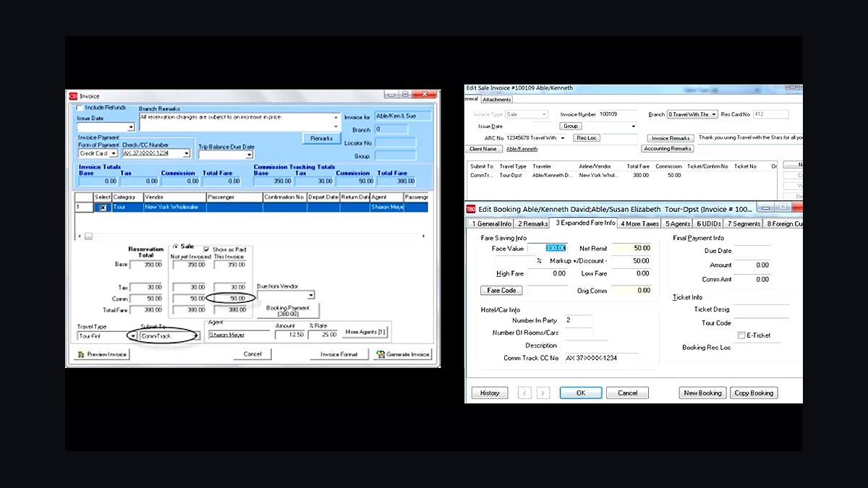Open ARC No dropdown
The width and height of the screenshot is (868, 488).
point(563,138)
